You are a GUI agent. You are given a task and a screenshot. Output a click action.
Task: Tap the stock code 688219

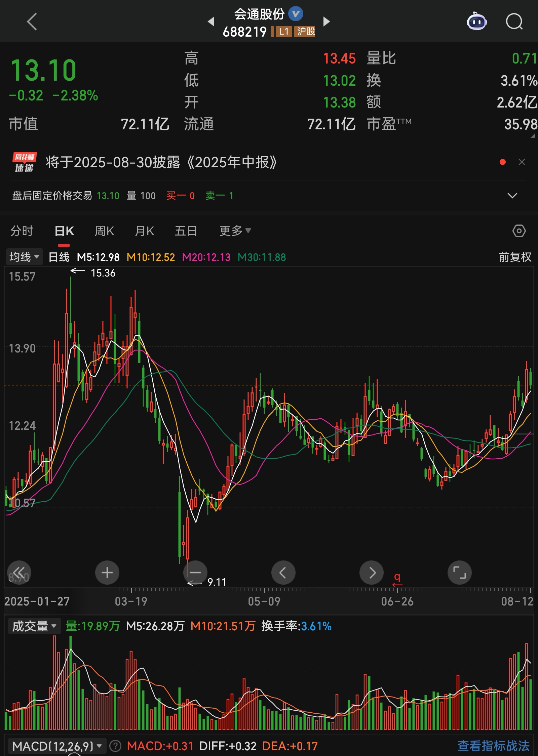point(245,32)
